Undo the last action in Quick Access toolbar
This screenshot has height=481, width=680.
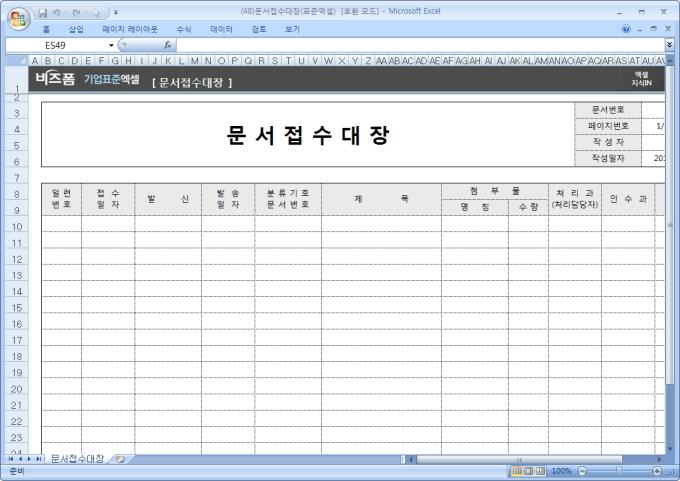click(x=56, y=13)
